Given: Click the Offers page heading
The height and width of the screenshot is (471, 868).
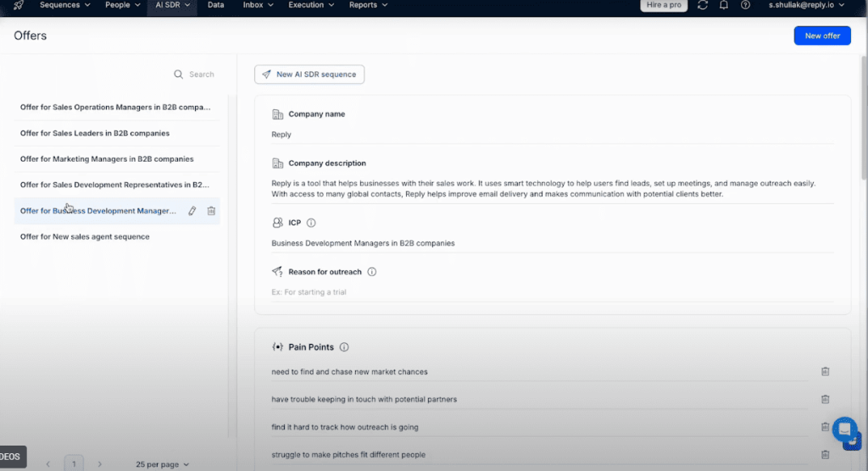Looking at the screenshot, I should click(31, 36).
